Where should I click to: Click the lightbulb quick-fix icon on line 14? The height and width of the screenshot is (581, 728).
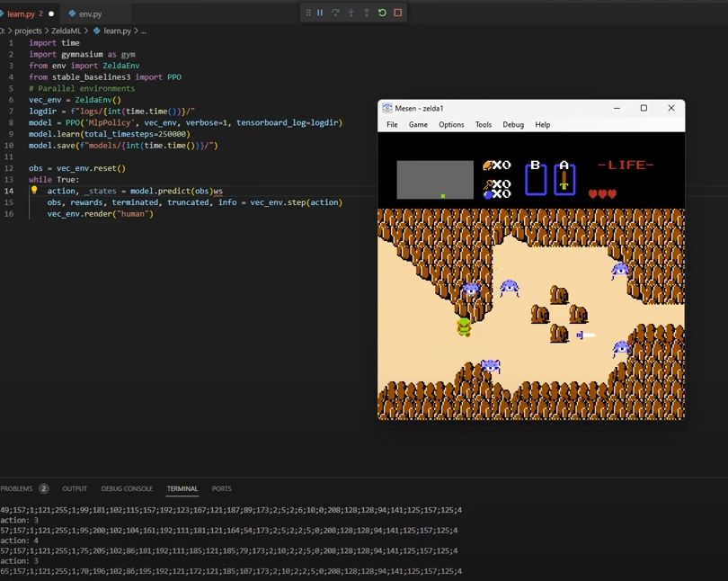click(34, 190)
